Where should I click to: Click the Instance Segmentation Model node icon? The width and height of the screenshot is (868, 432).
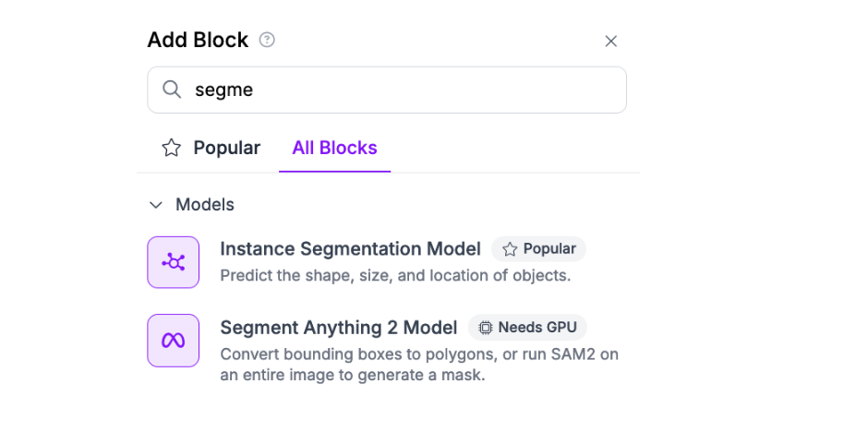click(x=174, y=262)
